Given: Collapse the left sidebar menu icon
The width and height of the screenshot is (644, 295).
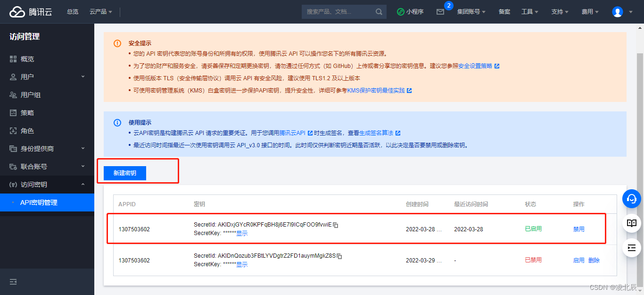Looking at the screenshot, I should point(13,282).
